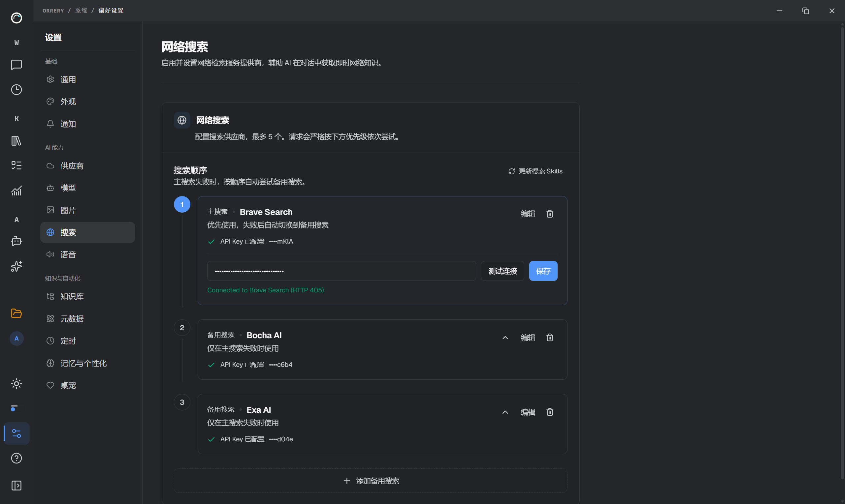This screenshot has width=845, height=504.
Task: Click the round avatar labeled A
Action: [x=16, y=339]
